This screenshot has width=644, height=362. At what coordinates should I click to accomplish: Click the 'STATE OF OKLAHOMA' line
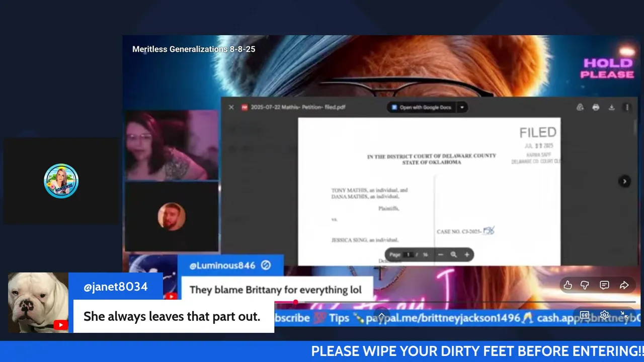[x=431, y=162]
